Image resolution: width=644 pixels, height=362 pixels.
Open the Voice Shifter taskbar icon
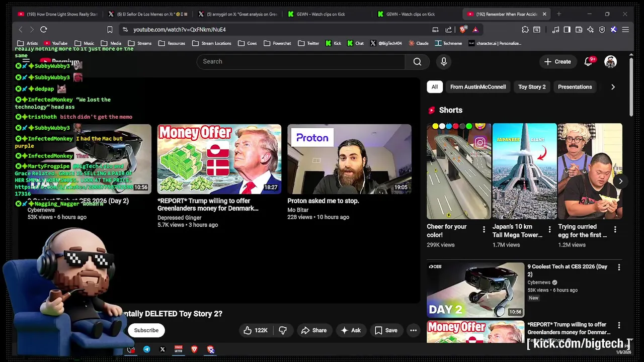point(178,349)
